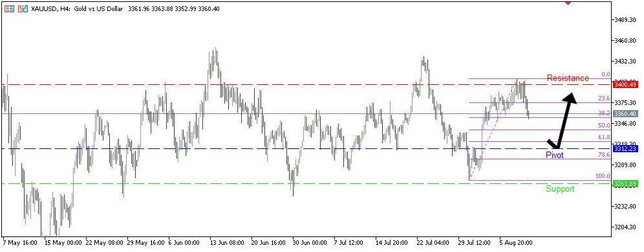Click the 5 Aug 20:00 time label

[x=515, y=244]
